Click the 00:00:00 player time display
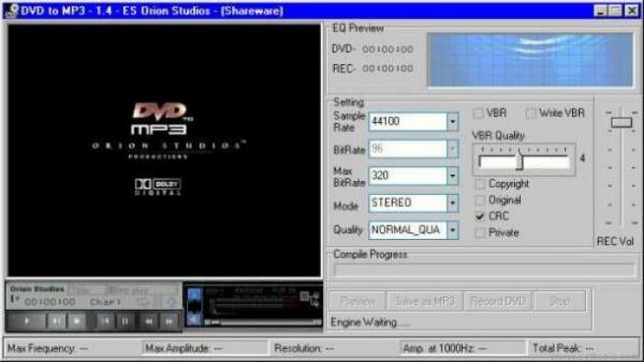 tap(50, 302)
